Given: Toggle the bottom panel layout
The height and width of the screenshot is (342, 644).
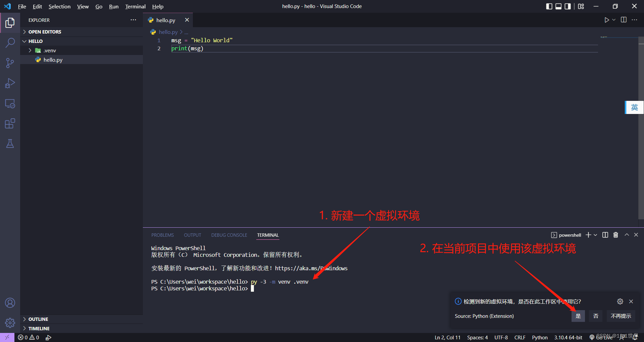Looking at the screenshot, I should click(x=558, y=6).
